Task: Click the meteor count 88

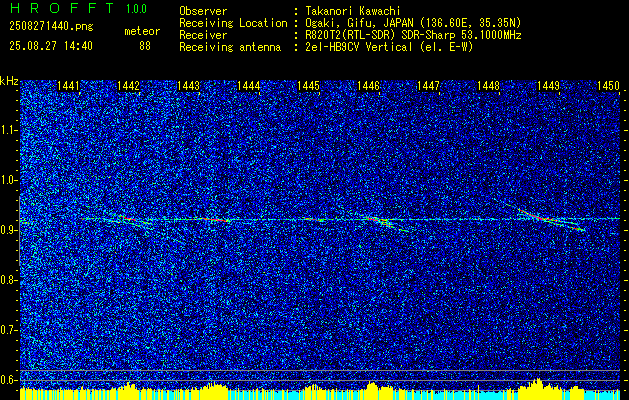Action: 145,46
